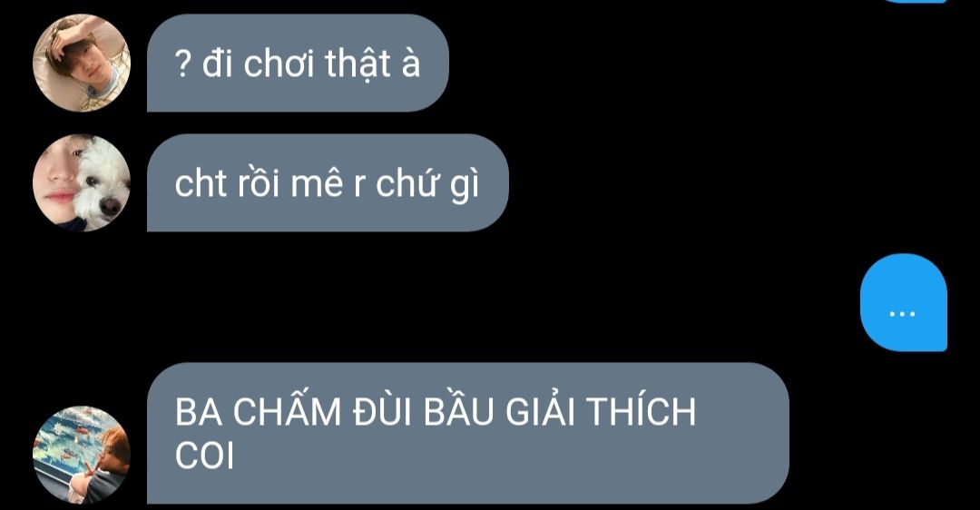The width and height of the screenshot is (980, 510).
Task: Tap the "BA CHẤM ĐÙI BẦU GIẢI THÍCH" message
Action: tap(467, 433)
